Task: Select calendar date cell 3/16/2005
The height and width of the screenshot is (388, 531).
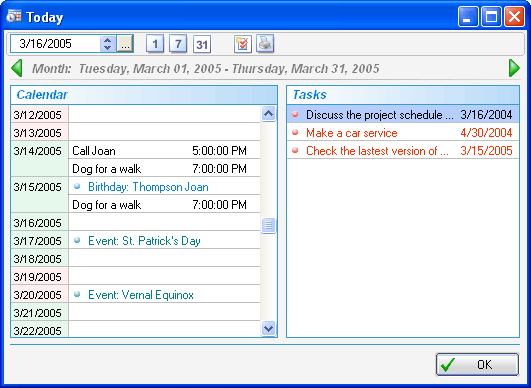Action: coord(40,222)
